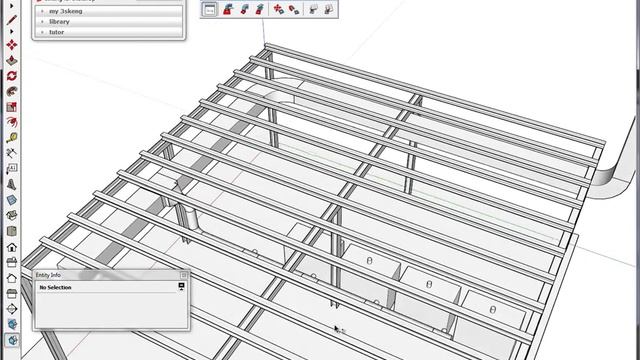Select the 'tutor' row label
The width and height of the screenshot is (640, 360).
click(x=56, y=32)
